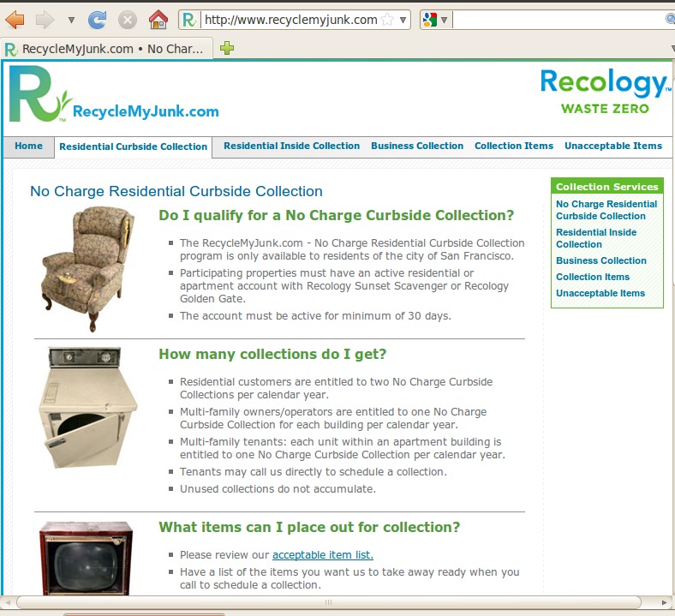
Task: Click the Home icon in the toolbar
Action: click(x=158, y=19)
